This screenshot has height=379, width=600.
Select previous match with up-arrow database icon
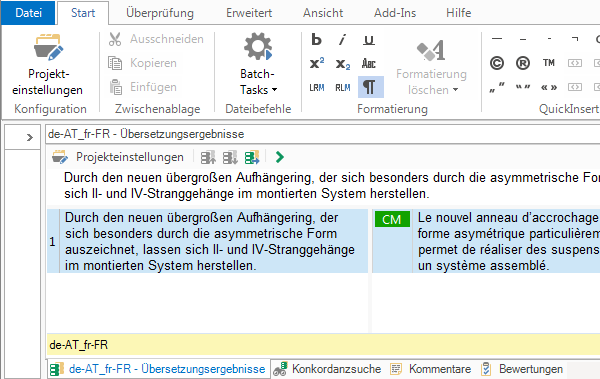[209, 157]
